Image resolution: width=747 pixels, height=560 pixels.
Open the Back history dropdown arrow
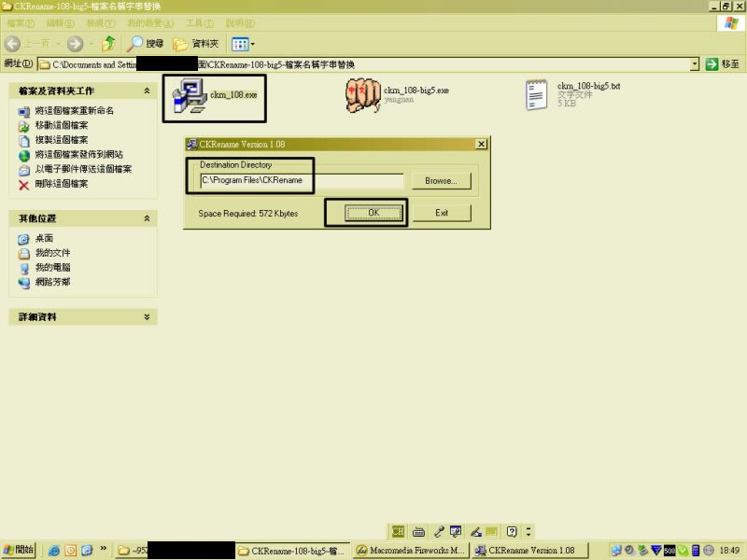click(58, 44)
